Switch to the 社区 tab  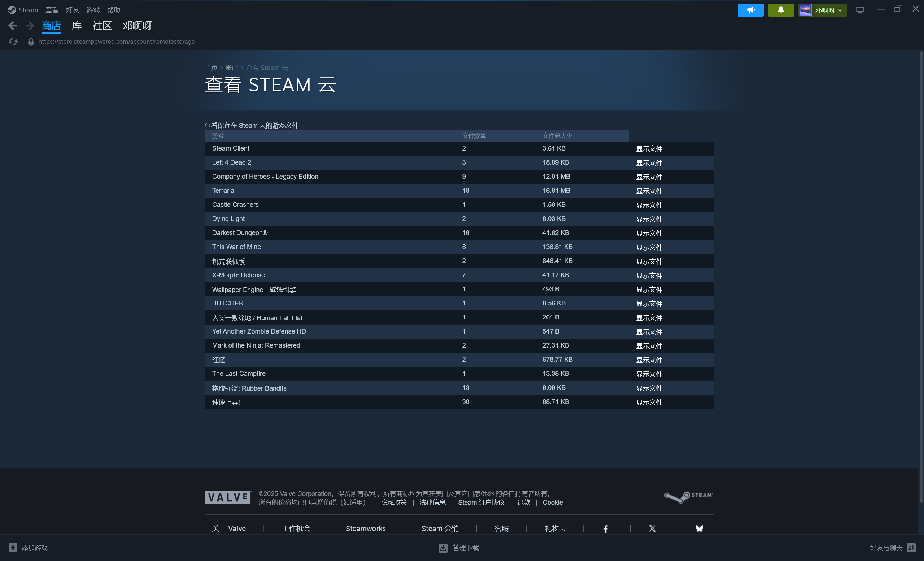pos(102,26)
